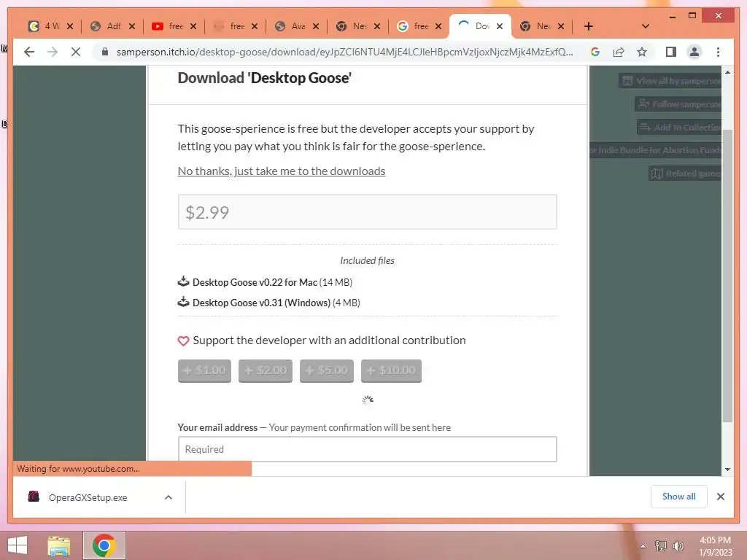This screenshot has height=560, width=747.
Task: View site information lock icon
Action: [x=105, y=52]
